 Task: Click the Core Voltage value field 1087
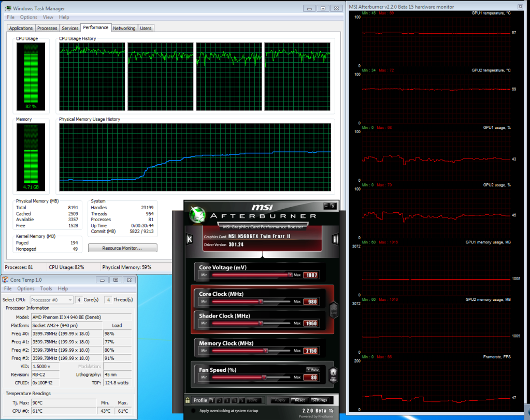[311, 275]
